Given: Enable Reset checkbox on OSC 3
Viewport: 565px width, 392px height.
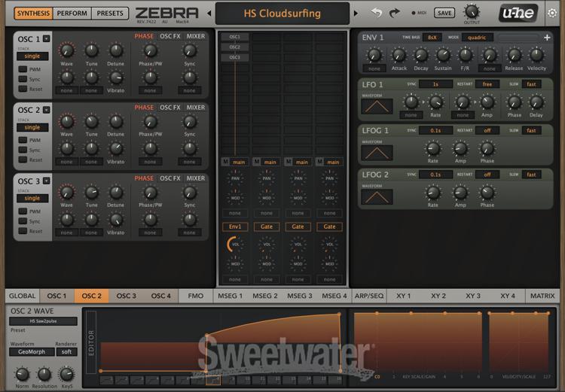Looking at the screenshot, I should click(23, 231).
